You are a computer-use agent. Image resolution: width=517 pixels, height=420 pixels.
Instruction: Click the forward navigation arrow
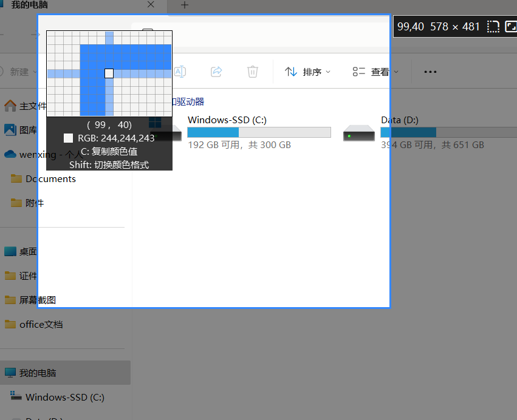coord(35,34)
